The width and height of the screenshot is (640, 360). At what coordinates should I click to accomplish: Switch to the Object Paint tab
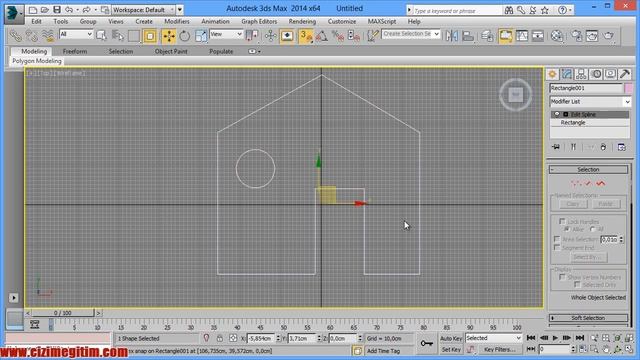coord(171,51)
